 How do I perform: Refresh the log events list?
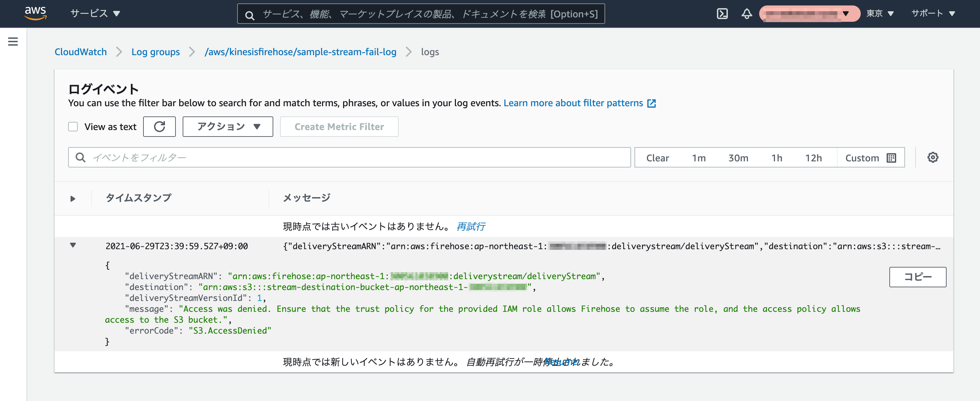[x=159, y=127]
